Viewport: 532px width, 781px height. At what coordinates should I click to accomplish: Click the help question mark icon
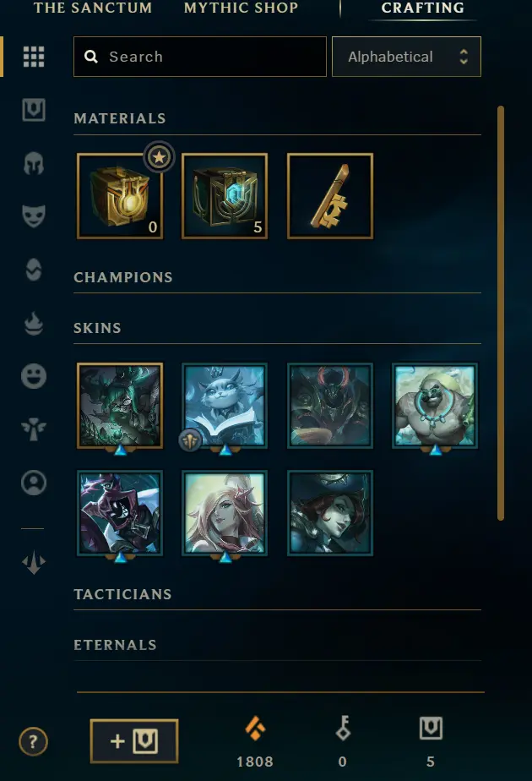(33, 741)
